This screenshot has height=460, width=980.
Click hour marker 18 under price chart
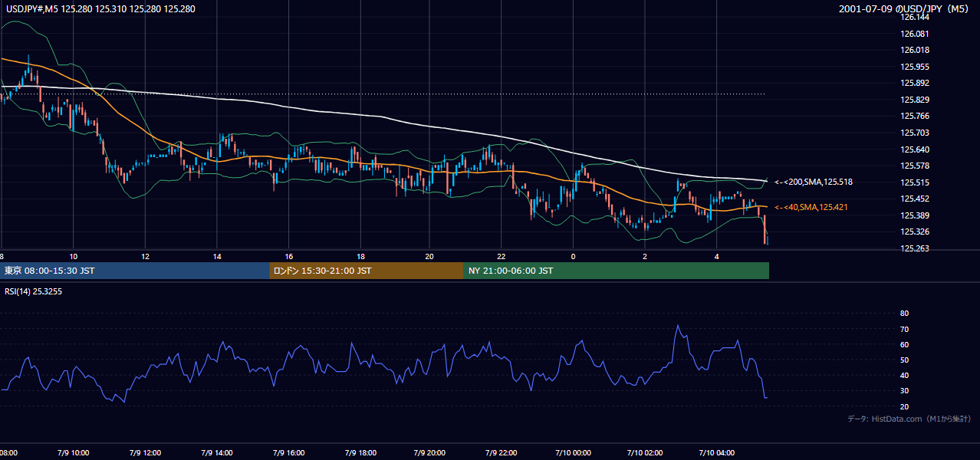360,256
